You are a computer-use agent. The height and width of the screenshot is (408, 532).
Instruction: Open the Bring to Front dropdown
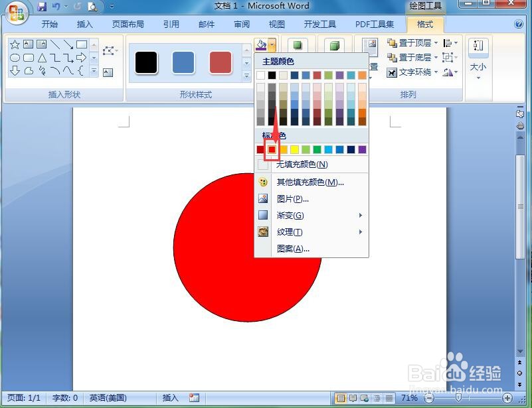click(x=436, y=43)
